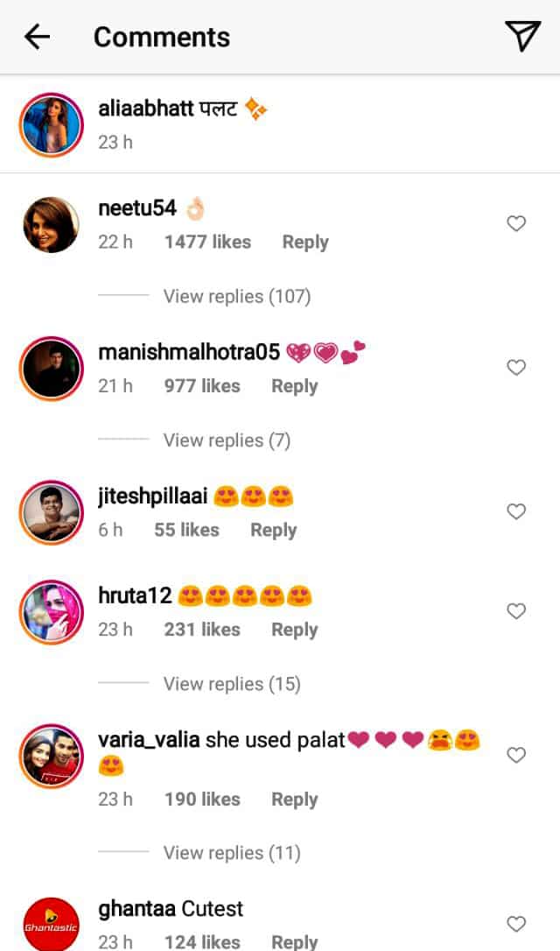Go back using the arrow icon
This screenshot has height=951, width=560.
click(x=37, y=37)
